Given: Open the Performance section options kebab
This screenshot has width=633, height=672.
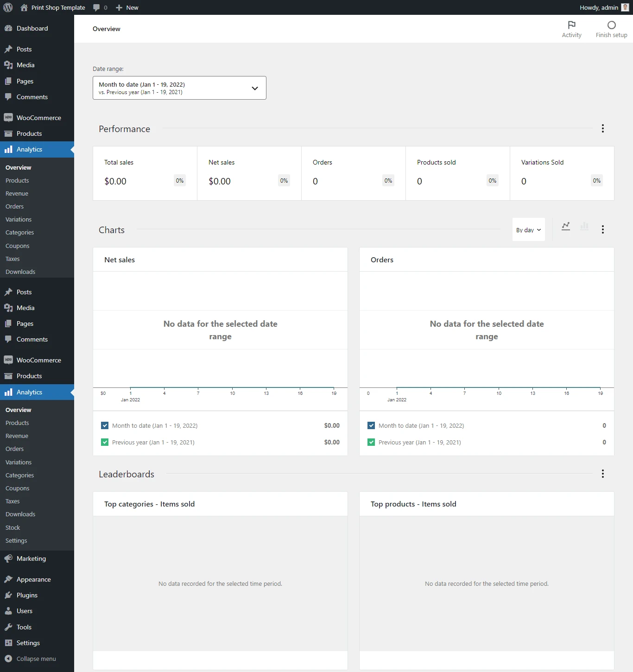Looking at the screenshot, I should click(603, 128).
